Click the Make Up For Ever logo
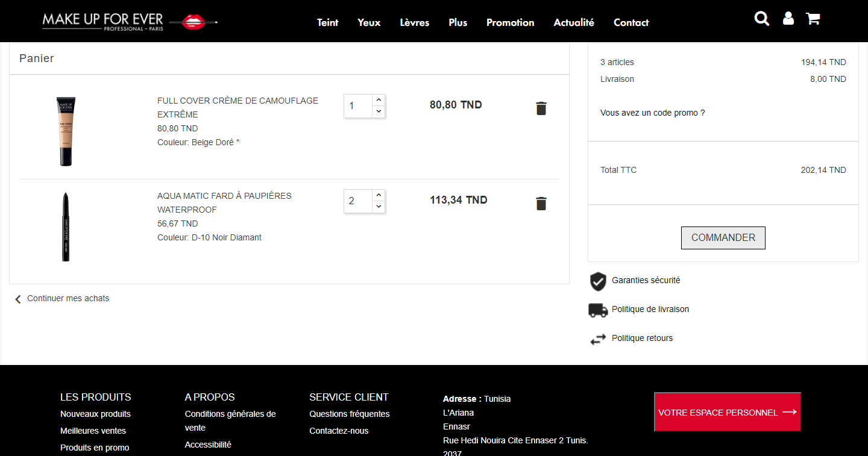This screenshot has height=456, width=868. pos(130,22)
